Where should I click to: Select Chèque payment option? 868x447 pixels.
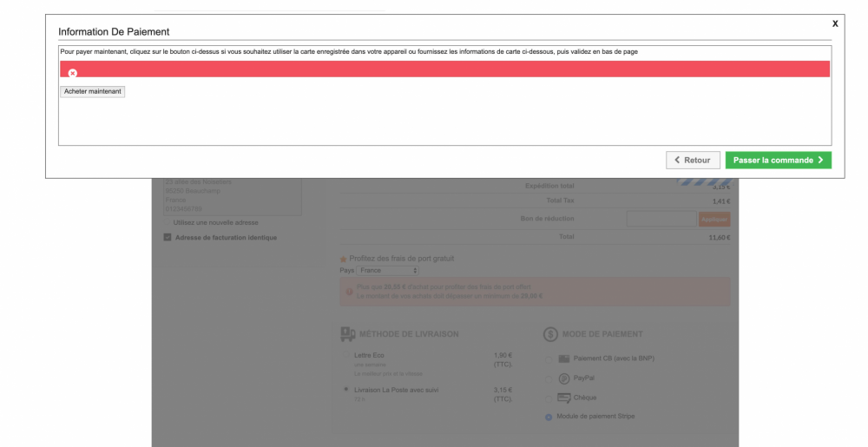coord(548,398)
